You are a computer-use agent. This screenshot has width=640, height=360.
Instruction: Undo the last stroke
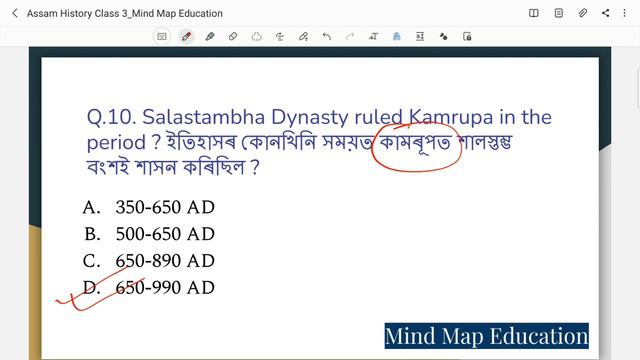327,37
